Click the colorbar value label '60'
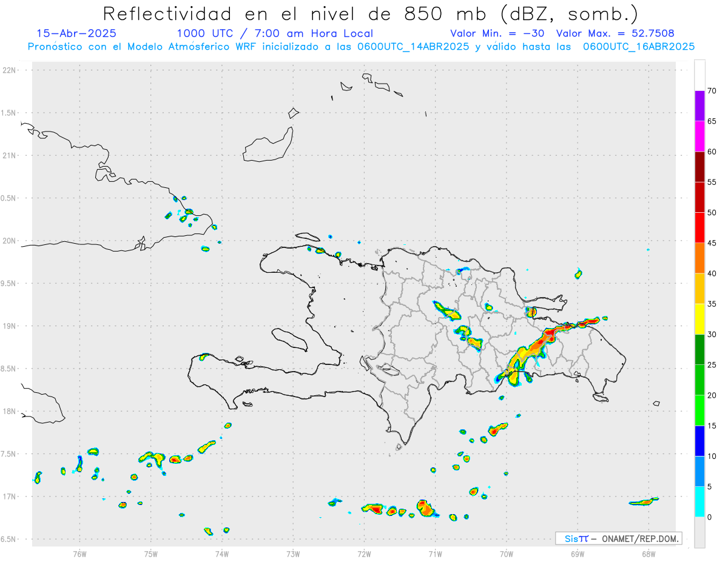This screenshot has height=562, width=728. (x=712, y=152)
